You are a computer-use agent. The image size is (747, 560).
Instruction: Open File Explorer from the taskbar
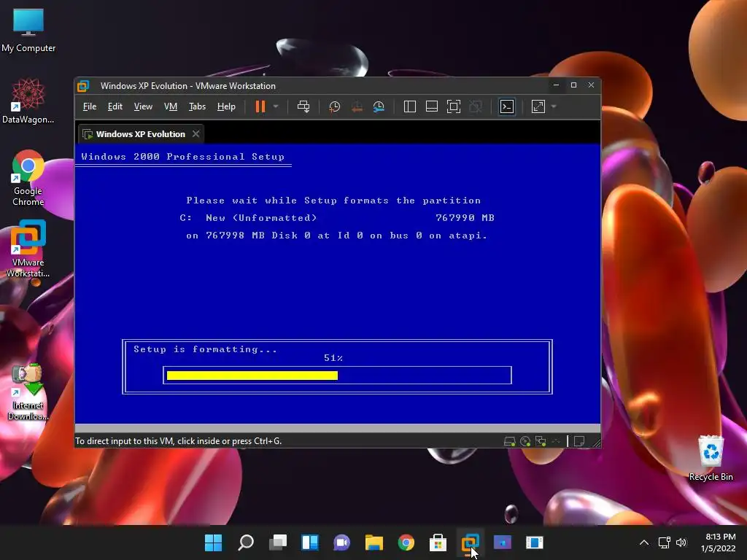[374, 542]
